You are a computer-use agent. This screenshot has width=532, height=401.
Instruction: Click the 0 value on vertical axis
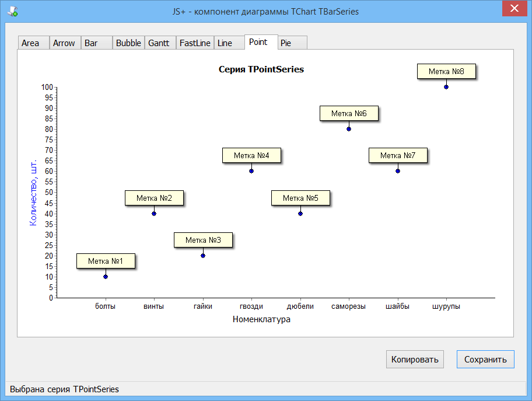51,298
